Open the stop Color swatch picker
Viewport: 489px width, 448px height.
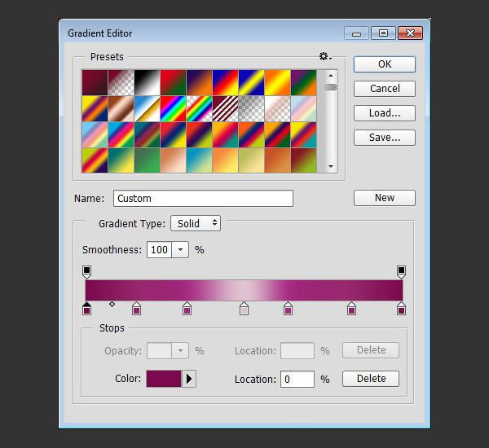pyautogui.click(x=164, y=379)
